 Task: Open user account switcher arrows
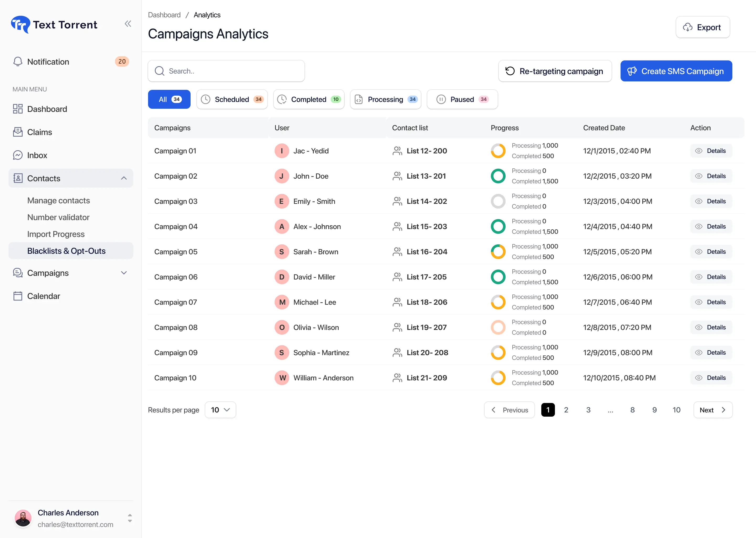pos(130,518)
